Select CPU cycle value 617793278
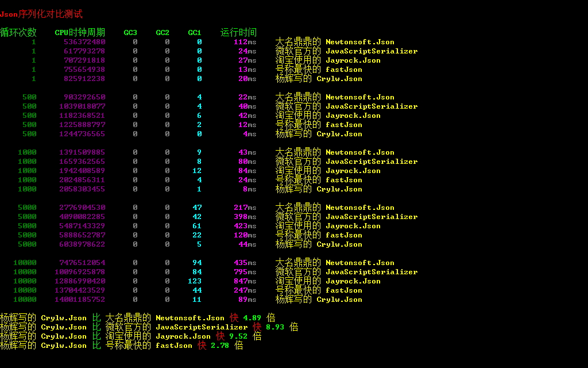Viewport: 588px width, 368px height. tap(84, 51)
